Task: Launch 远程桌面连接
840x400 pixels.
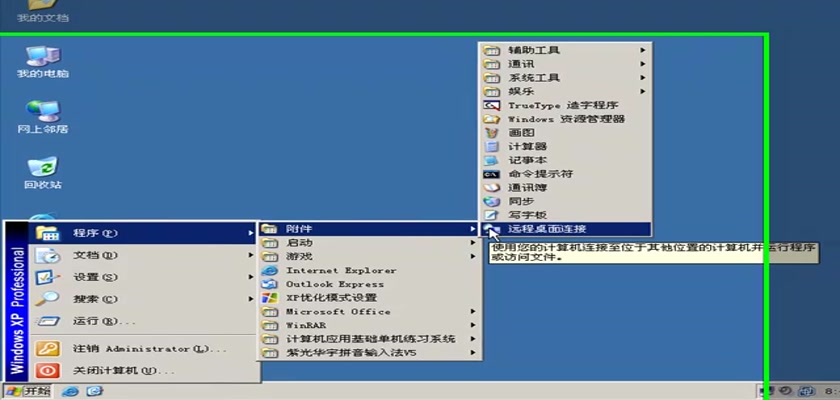Action: [x=566, y=229]
